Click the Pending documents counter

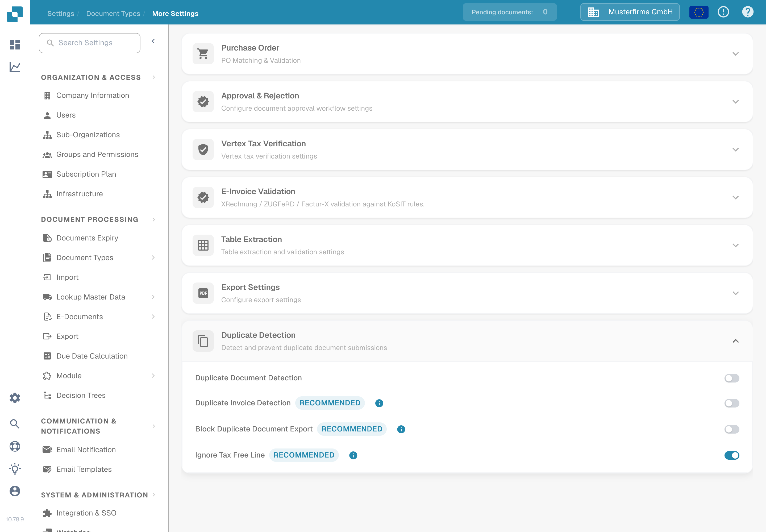pyautogui.click(x=509, y=12)
